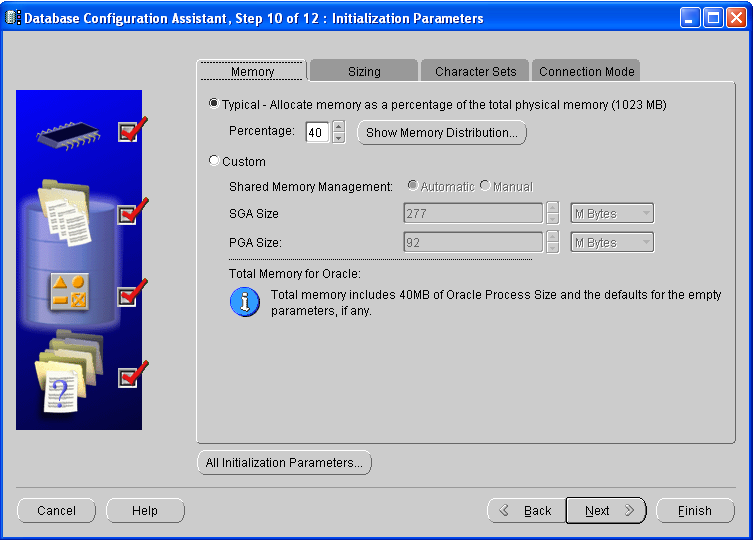Image resolution: width=754 pixels, height=540 pixels.
Task: Cancel the database configuration wizard
Action: tap(56, 511)
